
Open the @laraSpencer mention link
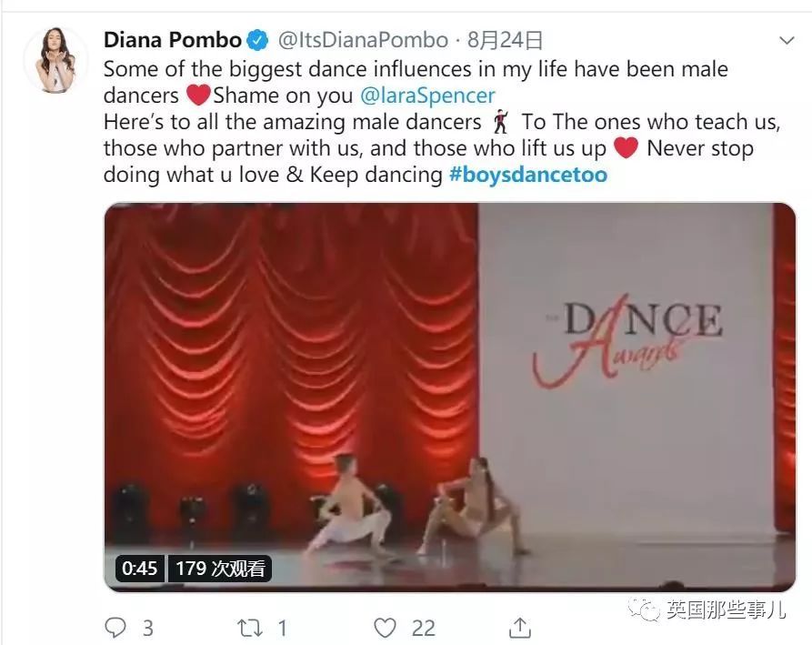click(x=427, y=96)
